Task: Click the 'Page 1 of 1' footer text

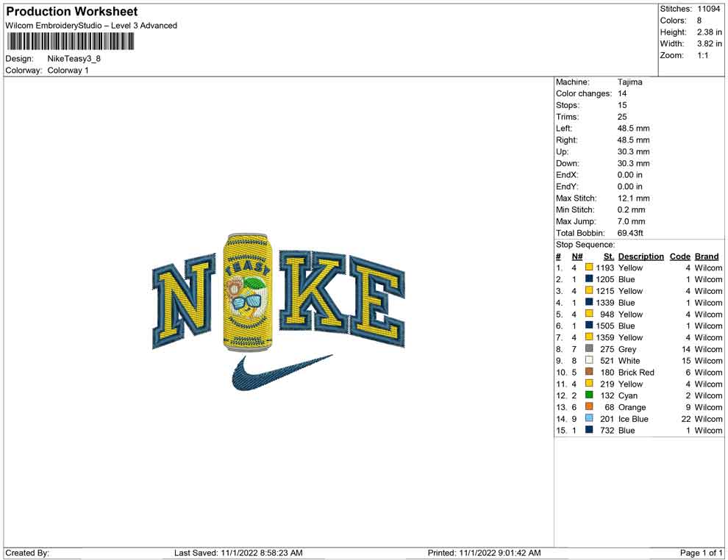Action: pyautogui.click(x=701, y=553)
